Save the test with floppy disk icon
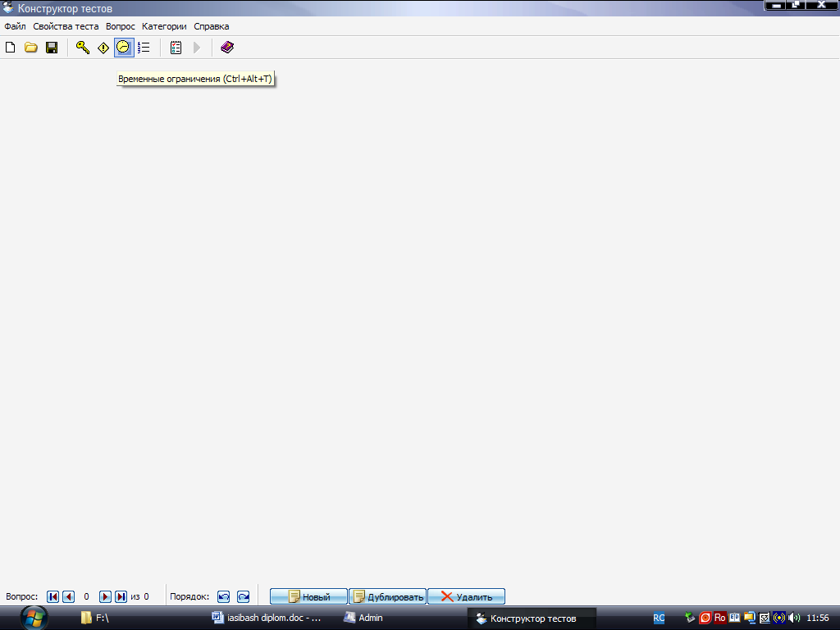 point(52,48)
